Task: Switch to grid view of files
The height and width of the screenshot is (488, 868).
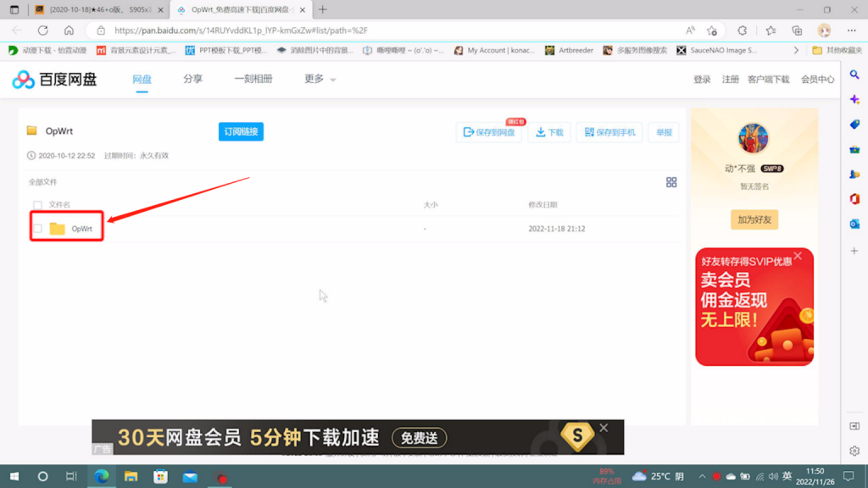Action: 671,182
